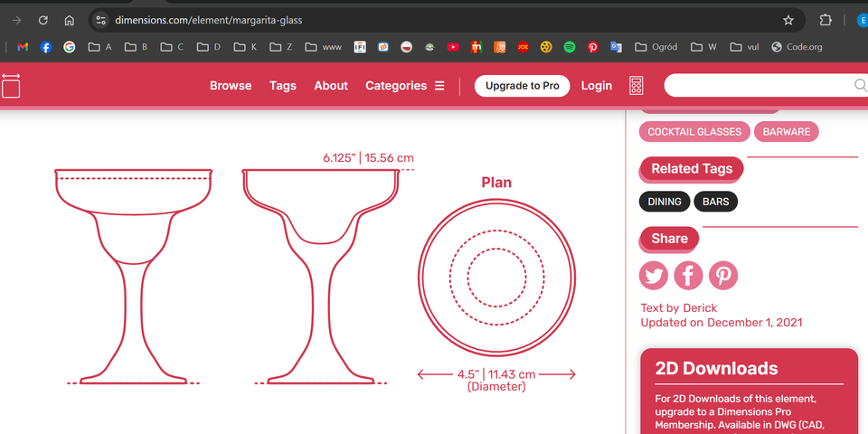The height and width of the screenshot is (434, 868).
Task: Click the search magnifier icon
Action: pyautogui.click(x=860, y=86)
